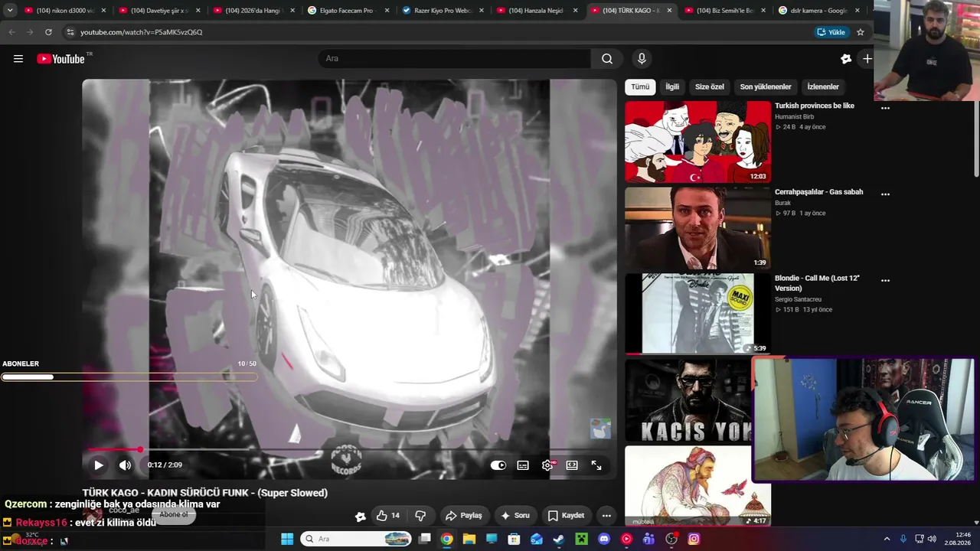Viewport: 980px width, 551px height.
Task: Select the Tümü filter chip
Action: [x=640, y=86]
